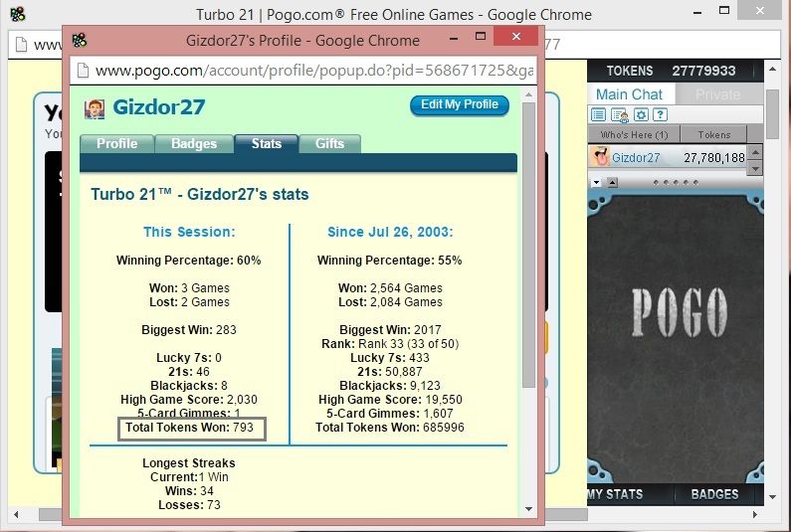Click the drag handle dots below player list
Image resolution: width=791 pixels, height=532 pixels.
pos(676,183)
